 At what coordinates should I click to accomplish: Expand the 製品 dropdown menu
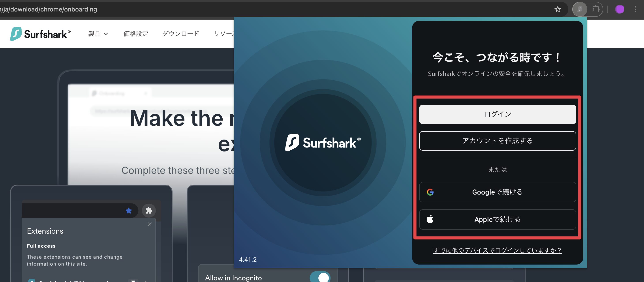tap(98, 34)
